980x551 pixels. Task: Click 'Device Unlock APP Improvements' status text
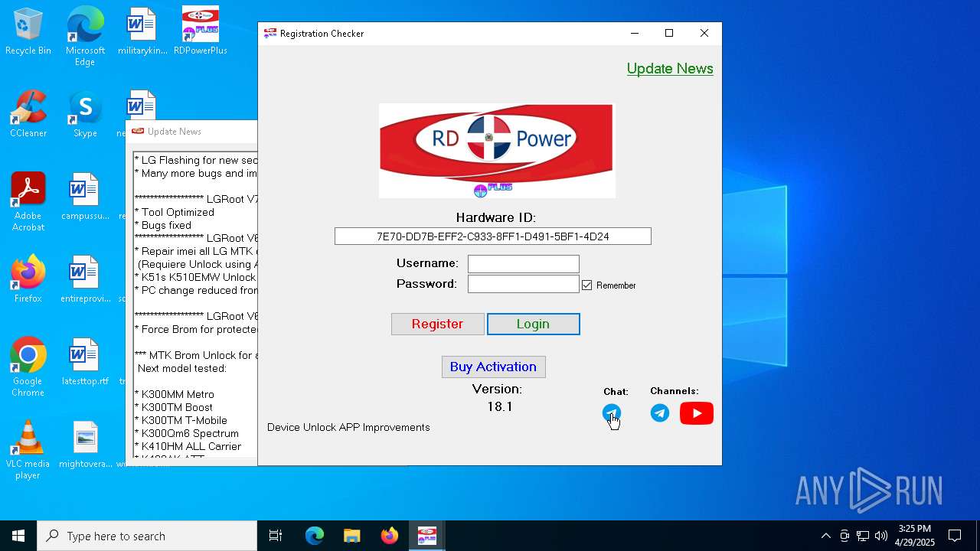pyautogui.click(x=348, y=427)
